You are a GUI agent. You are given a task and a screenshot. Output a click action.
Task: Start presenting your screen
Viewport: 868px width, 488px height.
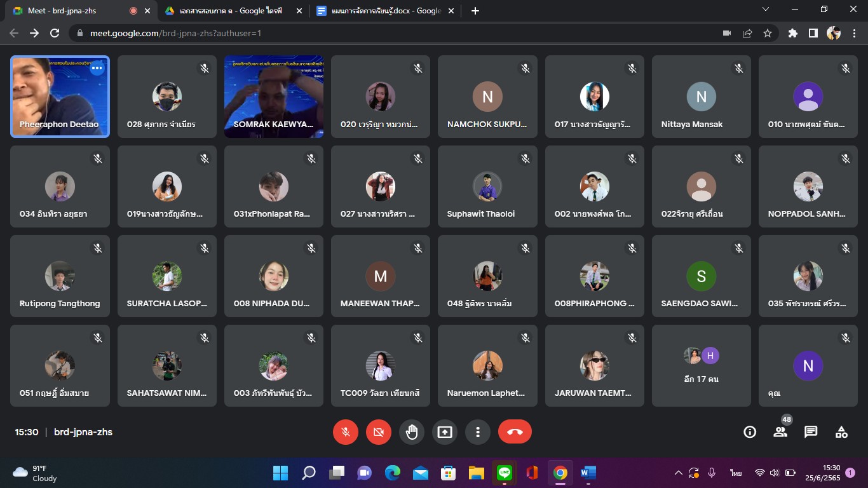tap(445, 432)
